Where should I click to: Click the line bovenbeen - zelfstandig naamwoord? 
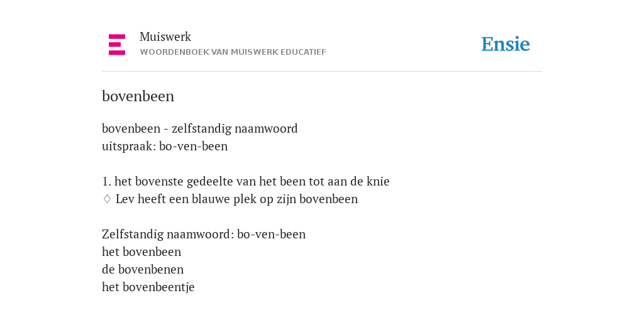(x=199, y=128)
